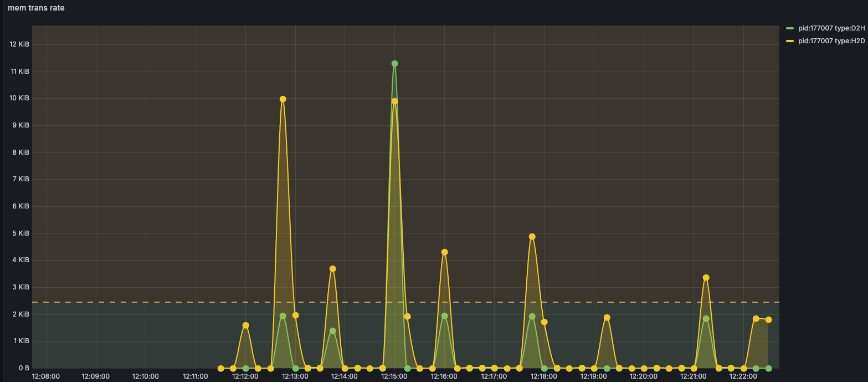
Task: Click green point below the 12:18:00 yellow peak
Action: (532, 317)
